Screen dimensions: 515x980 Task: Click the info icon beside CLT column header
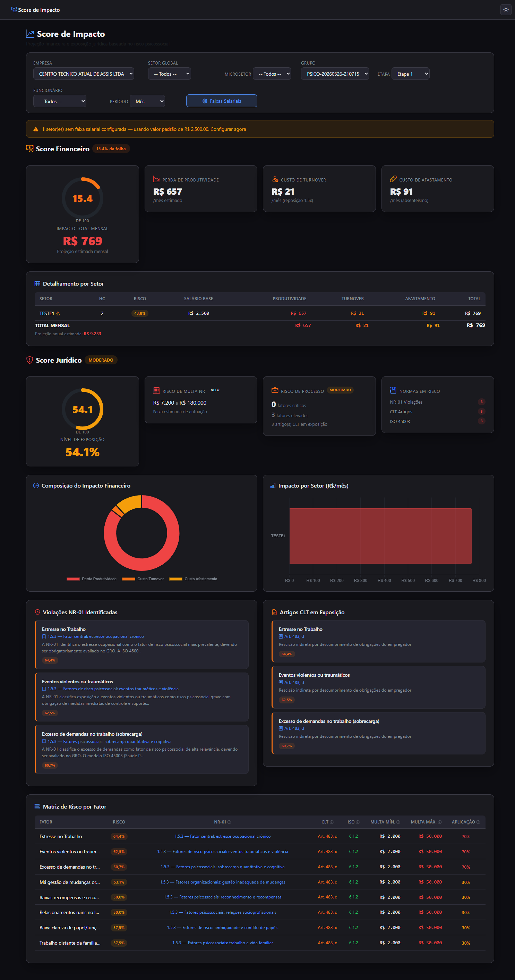click(x=332, y=822)
